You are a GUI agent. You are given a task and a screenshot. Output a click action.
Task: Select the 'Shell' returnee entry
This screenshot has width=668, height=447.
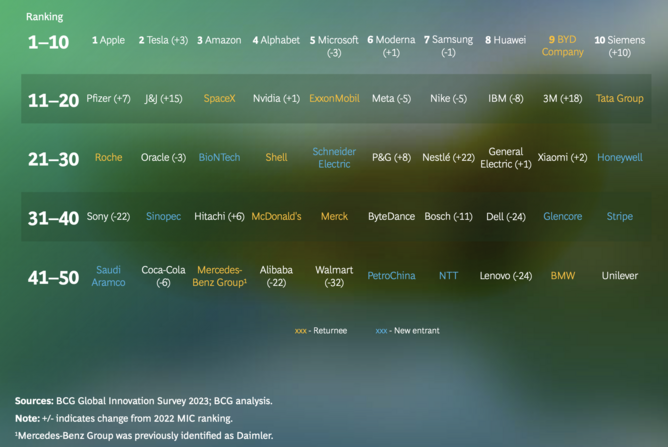(x=276, y=157)
